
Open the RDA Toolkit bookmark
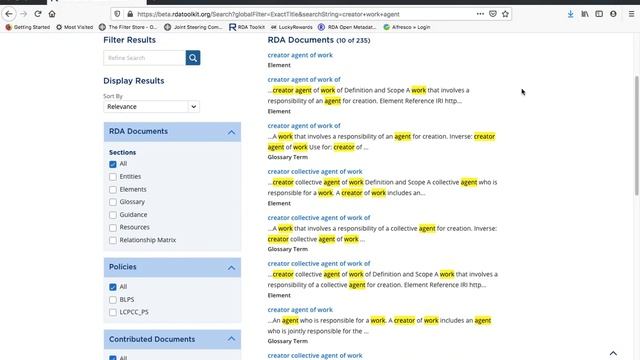click(x=247, y=27)
